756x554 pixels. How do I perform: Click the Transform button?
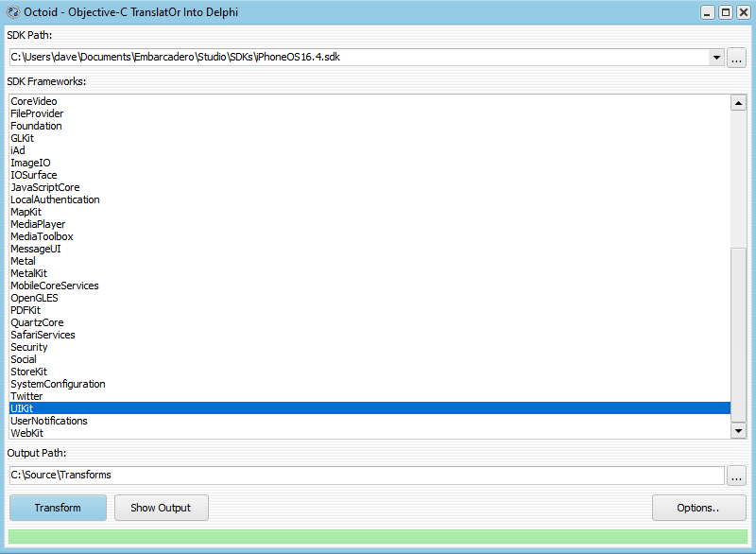coord(58,508)
